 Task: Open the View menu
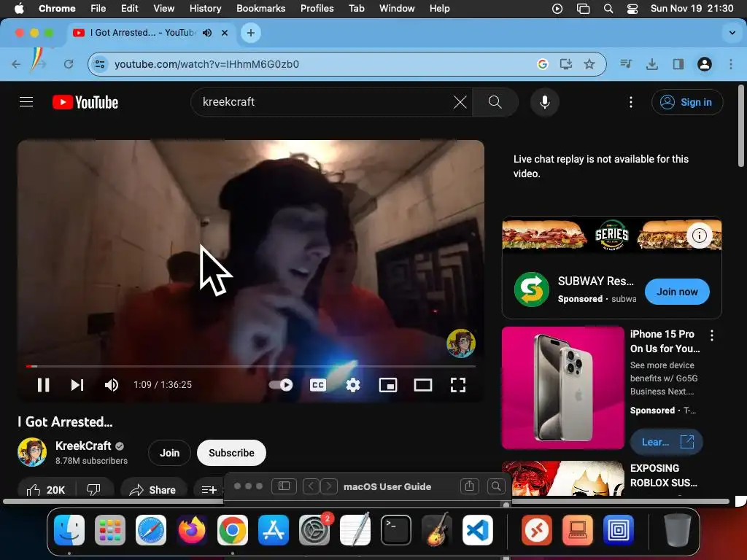click(x=163, y=8)
